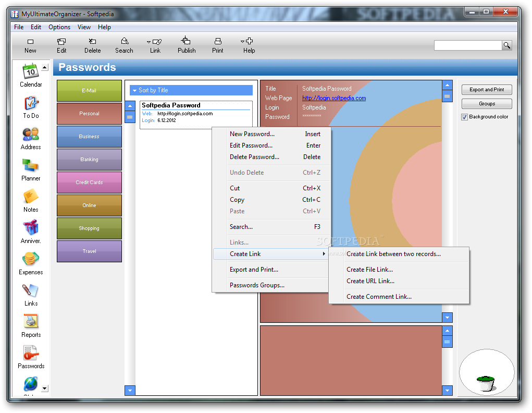Choose Create Comment Link...
The image size is (532, 413).
click(x=399, y=297)
